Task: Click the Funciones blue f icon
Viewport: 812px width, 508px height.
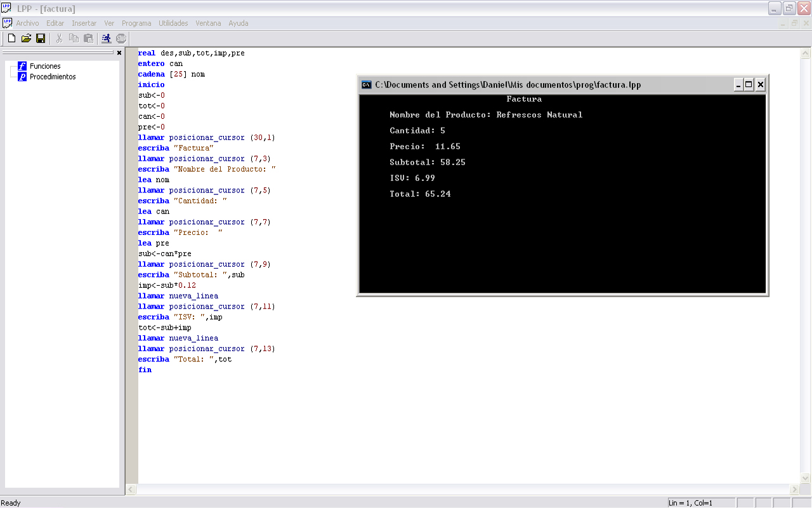Action: tap(22, 66)
